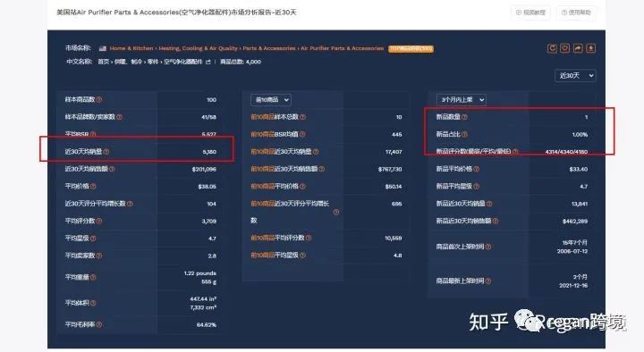This screenshot has width=644, height=352.
Task: Open the 3个月内上架 dropdown
Action: click(462, 100)
